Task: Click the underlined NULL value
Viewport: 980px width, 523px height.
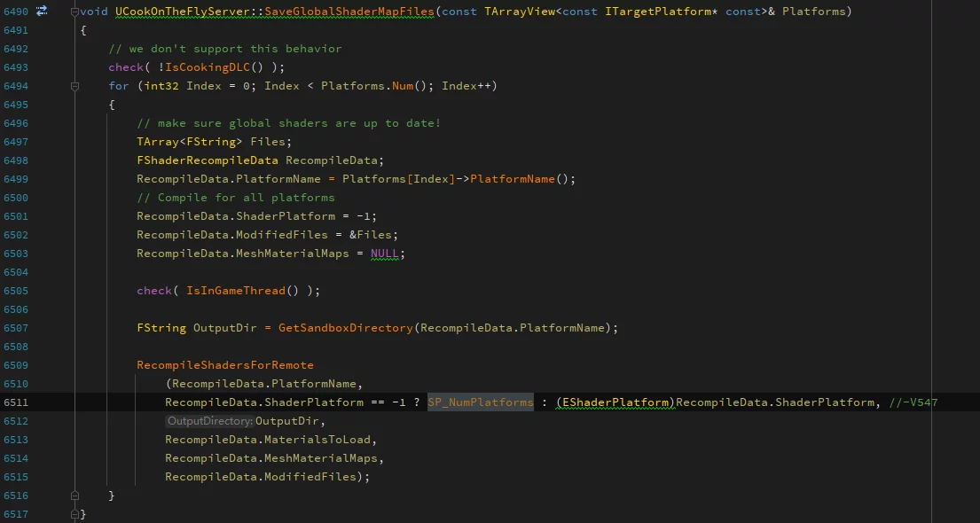Action: pyautogui.click(x=387, y=254)
